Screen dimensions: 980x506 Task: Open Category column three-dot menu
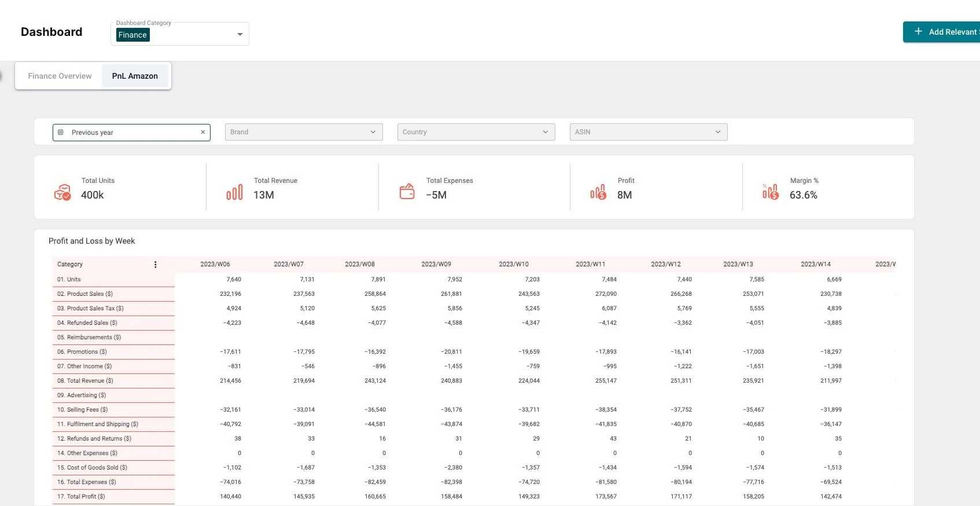click(155, 265)
